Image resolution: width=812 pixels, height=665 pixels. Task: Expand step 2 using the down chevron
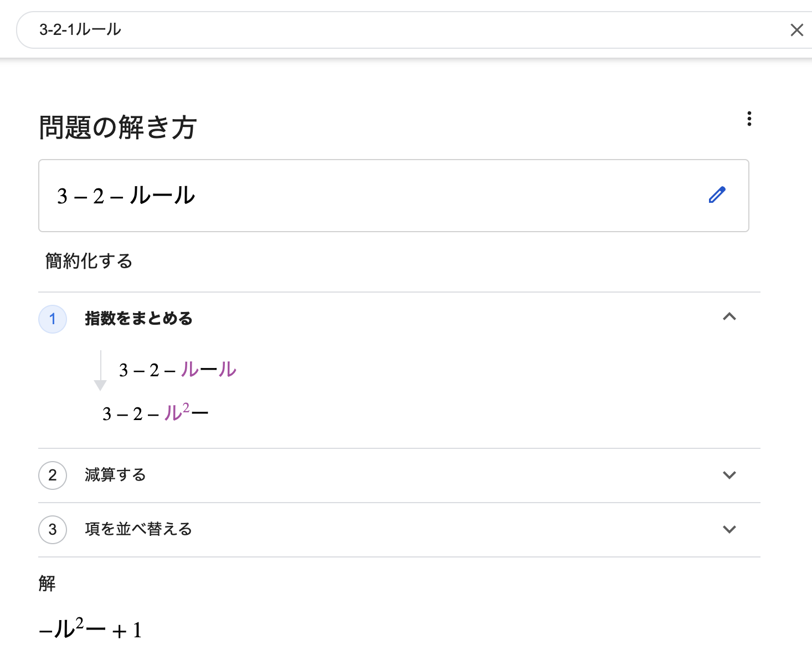(729, 475)
